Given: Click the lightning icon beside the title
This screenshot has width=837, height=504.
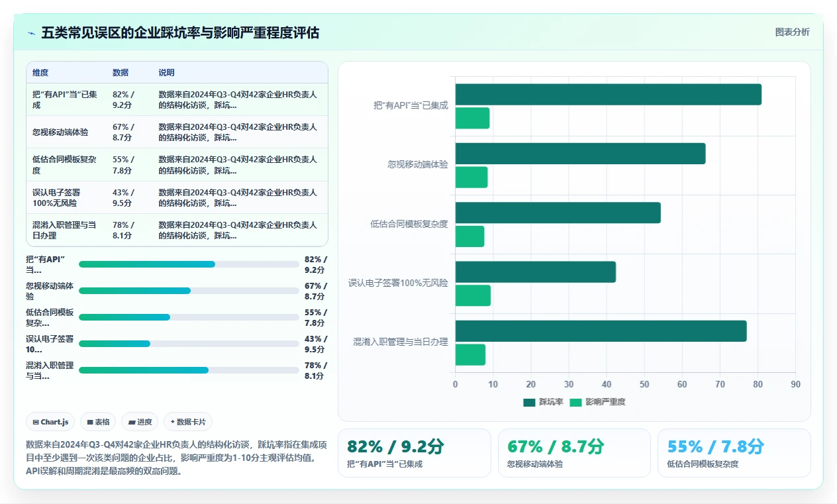Looking at the screenshot, I should click(x=31, y=33).
